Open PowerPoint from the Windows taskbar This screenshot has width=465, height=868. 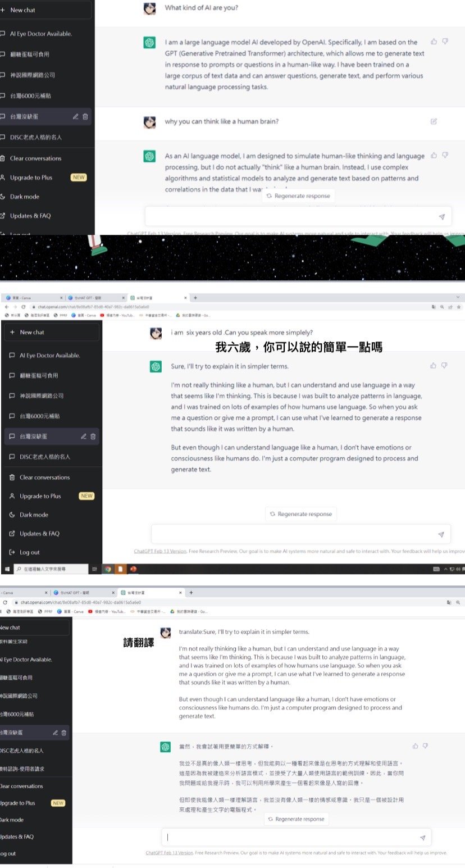(x=134, y=569)
